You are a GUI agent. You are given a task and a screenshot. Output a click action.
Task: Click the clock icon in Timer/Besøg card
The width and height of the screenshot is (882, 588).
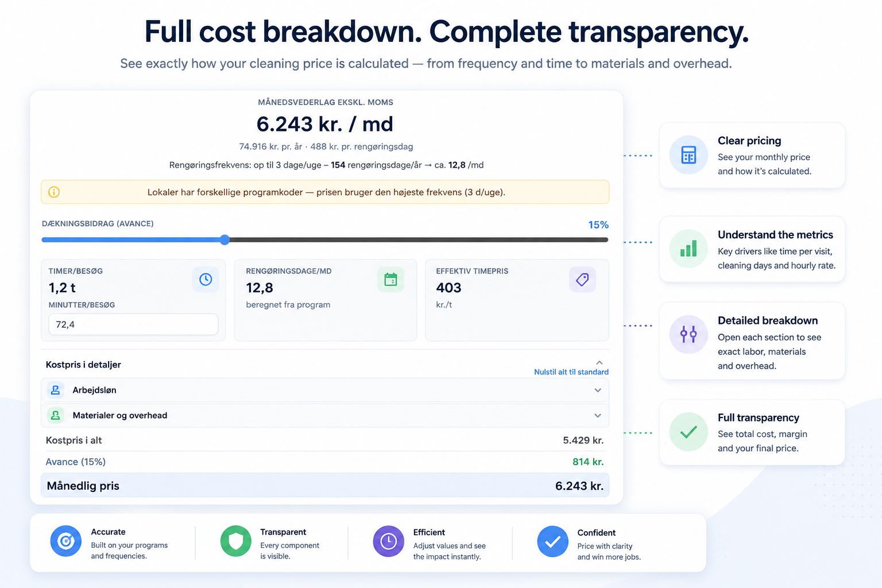pyautogui.click(x=206, y=279)
